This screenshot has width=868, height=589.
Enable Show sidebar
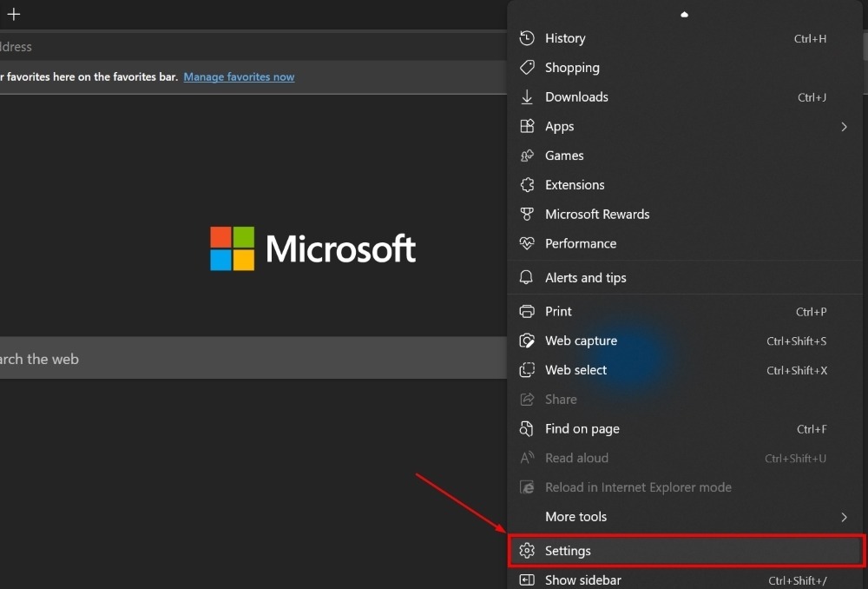(583, 579)
